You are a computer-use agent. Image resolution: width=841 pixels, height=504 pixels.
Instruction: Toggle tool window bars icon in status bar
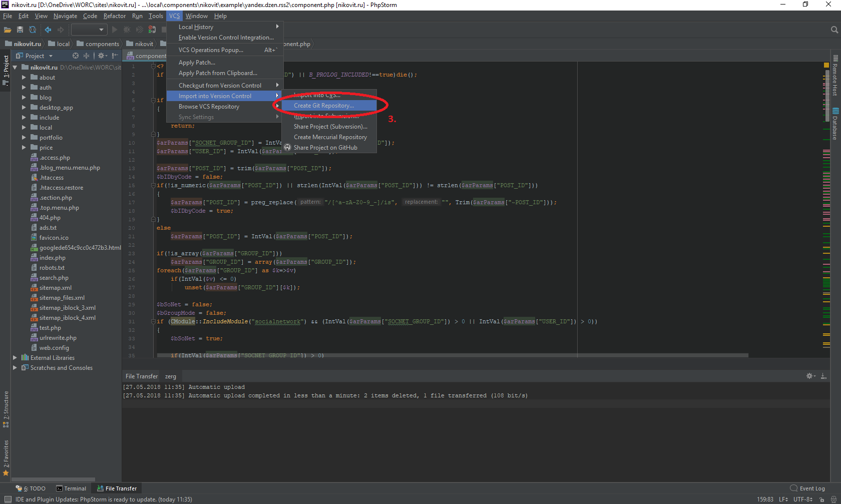click(8, 499)
